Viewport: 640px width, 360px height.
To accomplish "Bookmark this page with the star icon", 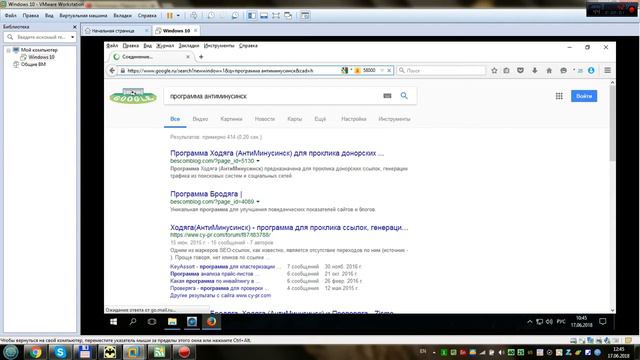I will point(494,71).
